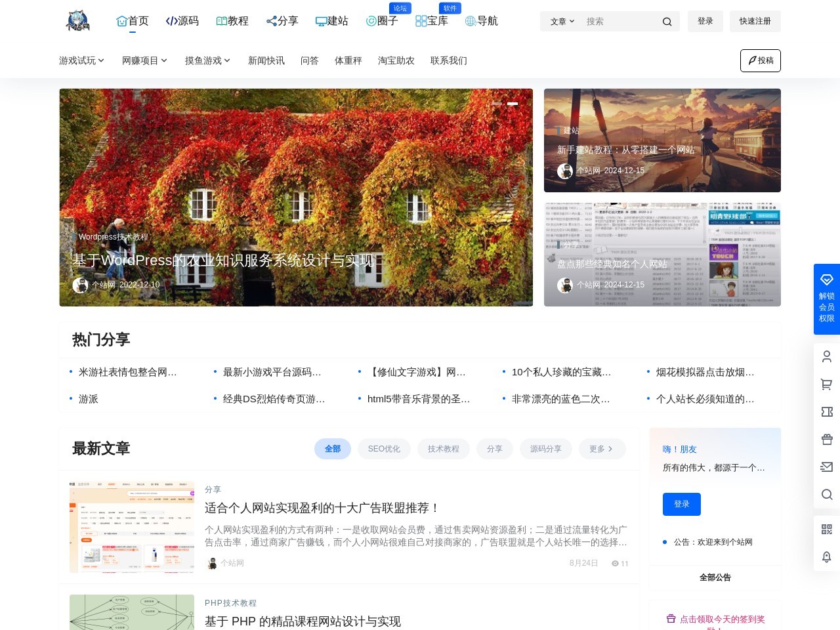Image resolution: width=840 pixels, height=630 pixels.
Task: Open article 基于 PHP 的精品课程网站设计与实现
Action: (x=303, y=621)
